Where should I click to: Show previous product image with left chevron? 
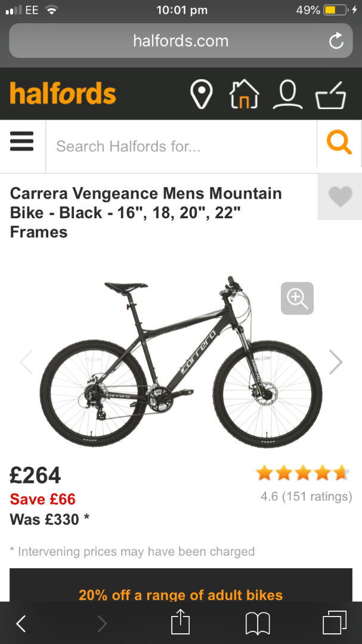coord(26,362)
